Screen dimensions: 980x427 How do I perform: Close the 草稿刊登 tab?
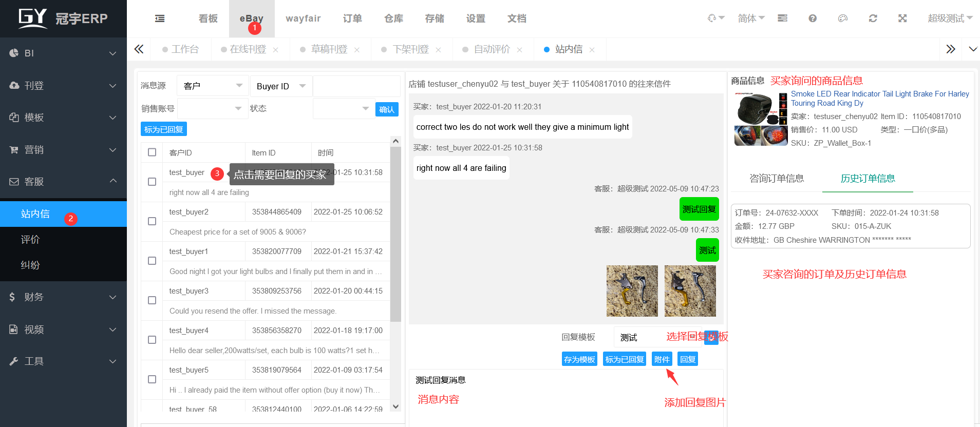click(357, 50)
